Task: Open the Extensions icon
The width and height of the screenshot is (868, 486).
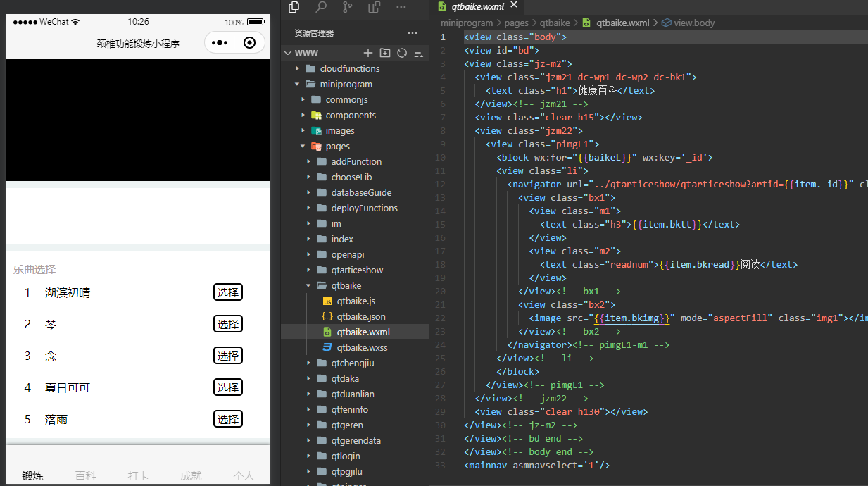Action: pyautogui.click(x=374, y=7)
